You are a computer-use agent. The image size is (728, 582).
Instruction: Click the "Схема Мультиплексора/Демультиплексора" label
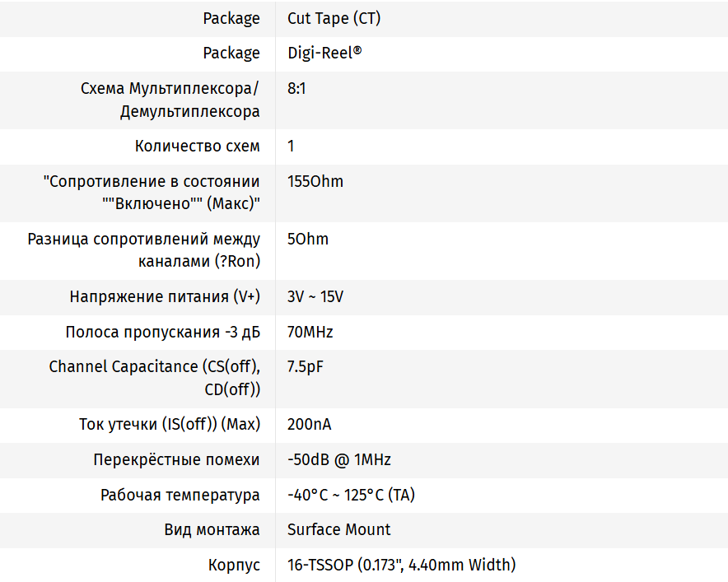coord(170,100)
